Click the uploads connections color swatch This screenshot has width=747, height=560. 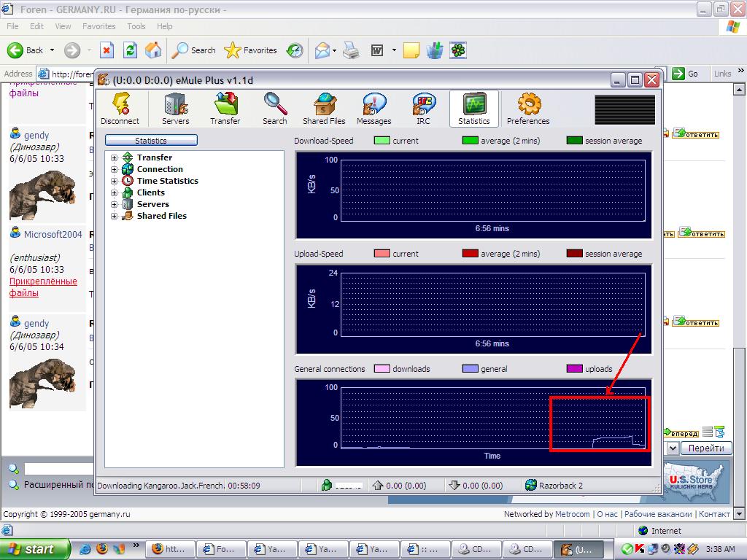[x=575, y=368]
